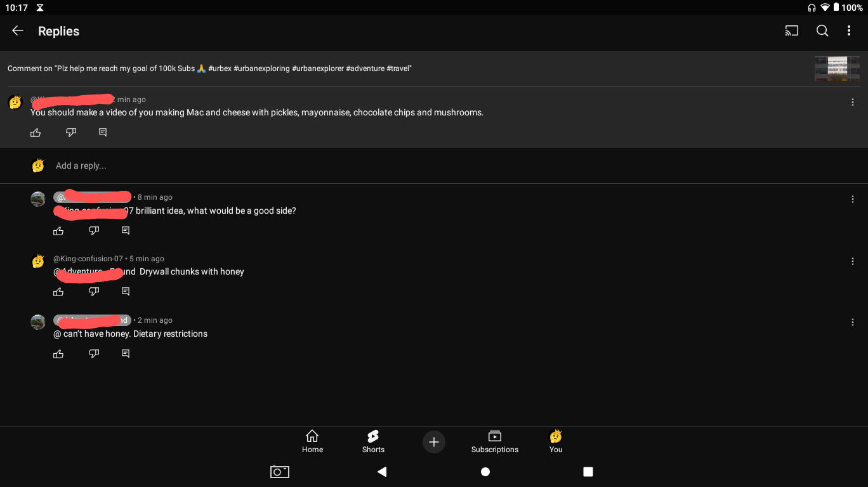Image resolution: width=868 pixels, height=487 pixels.
Task: Go back using the Replies back arrow
Action: pos(18,31)
